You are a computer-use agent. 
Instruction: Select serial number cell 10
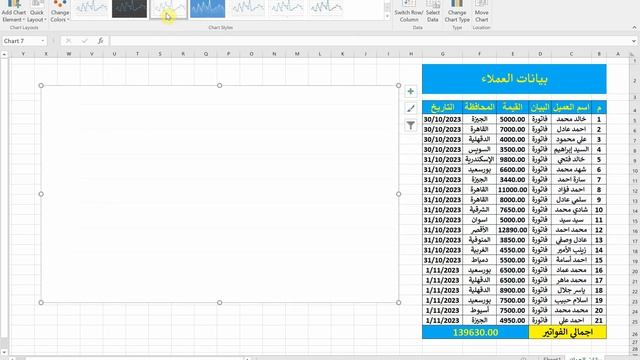pos(599,210)
